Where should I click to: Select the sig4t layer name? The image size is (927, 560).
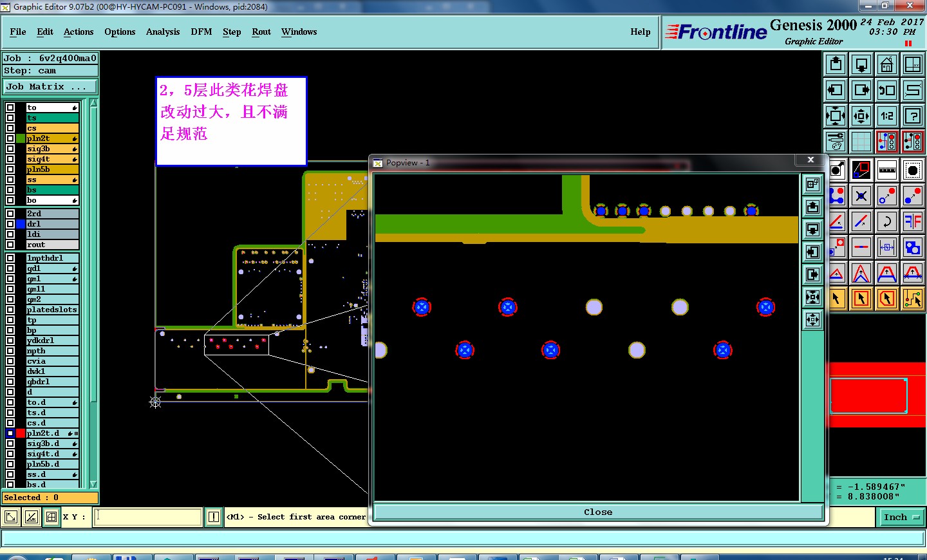point(52,159)
